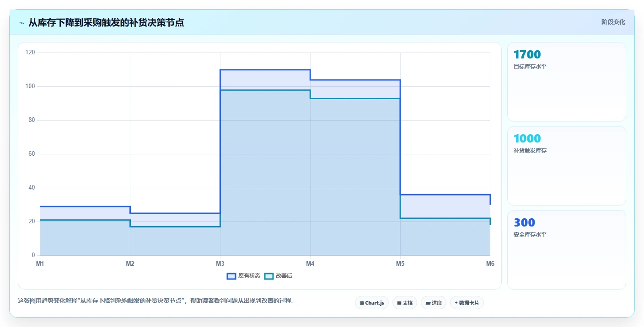The width and height of the screenshot is (644, 327).
Task: Click the lightning icon beside the title
Action: click(21, 23)
